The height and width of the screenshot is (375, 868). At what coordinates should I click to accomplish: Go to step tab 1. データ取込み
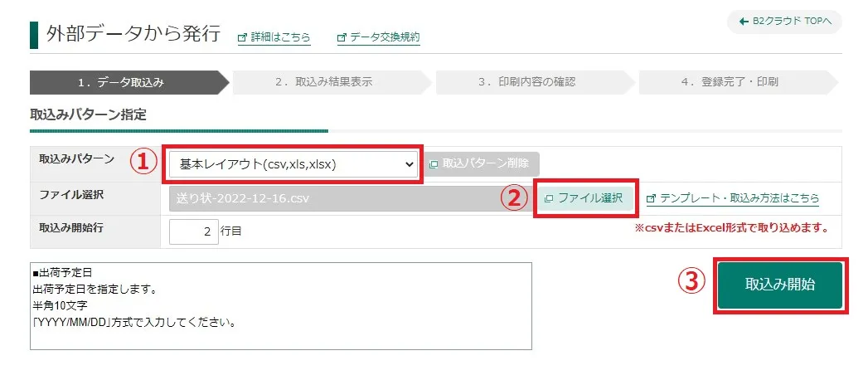click(121, 82)
